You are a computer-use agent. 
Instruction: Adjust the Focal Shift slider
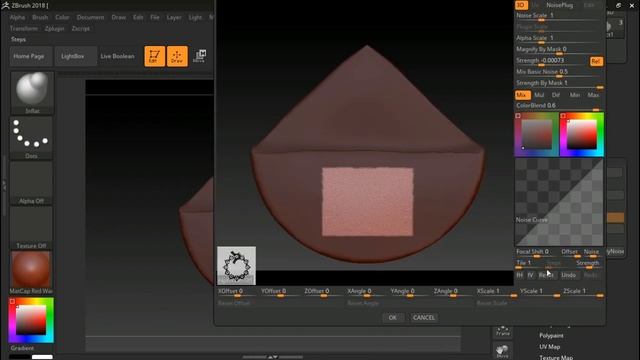point(536,253)
